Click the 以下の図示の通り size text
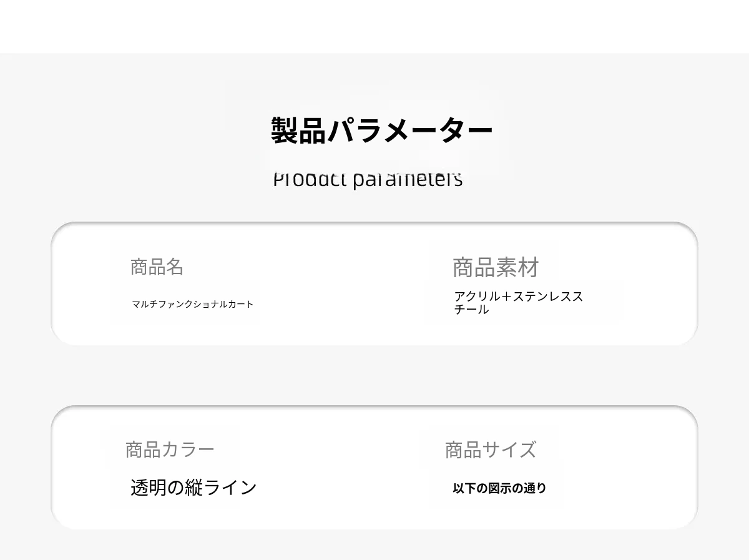 pos(499,488)
